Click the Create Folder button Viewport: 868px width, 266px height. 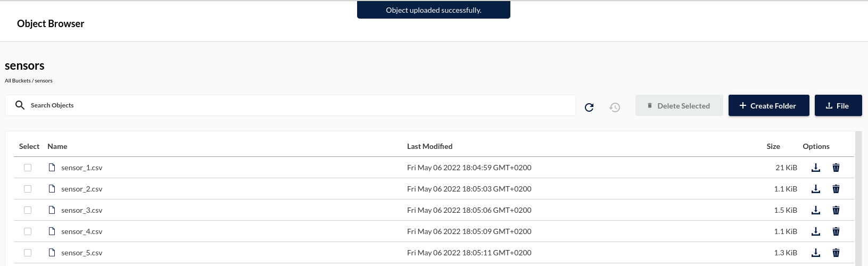tap(768, 105)
